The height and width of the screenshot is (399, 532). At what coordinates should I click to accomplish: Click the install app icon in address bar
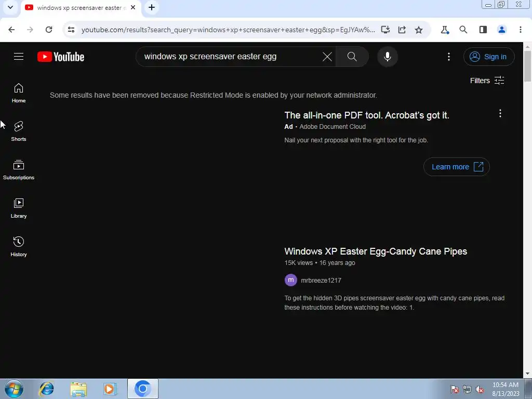pos(385,30)
